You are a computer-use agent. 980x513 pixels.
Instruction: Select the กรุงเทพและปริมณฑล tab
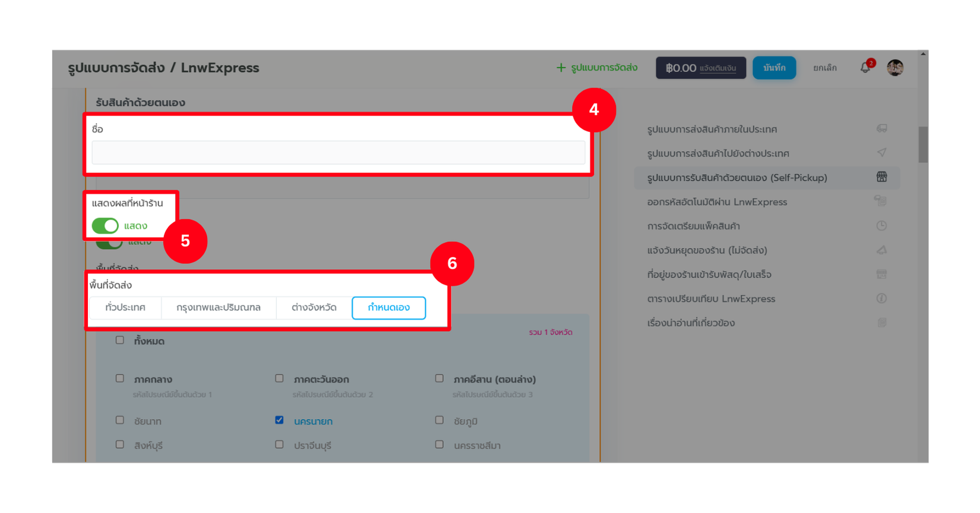click(219, 308)
